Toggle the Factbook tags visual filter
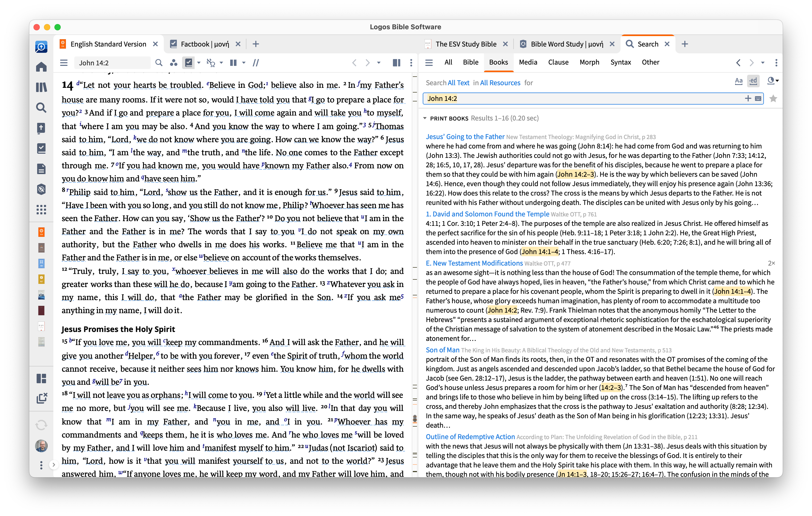 click(189, 63)
